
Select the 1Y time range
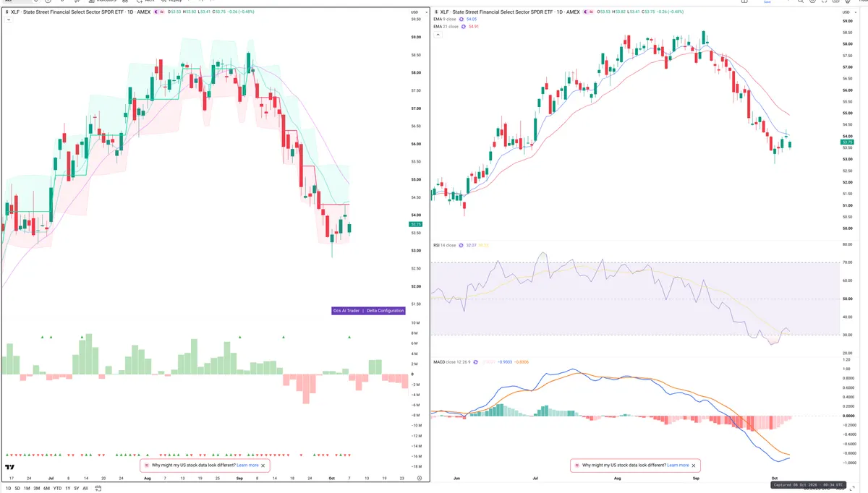pos(67,489)
